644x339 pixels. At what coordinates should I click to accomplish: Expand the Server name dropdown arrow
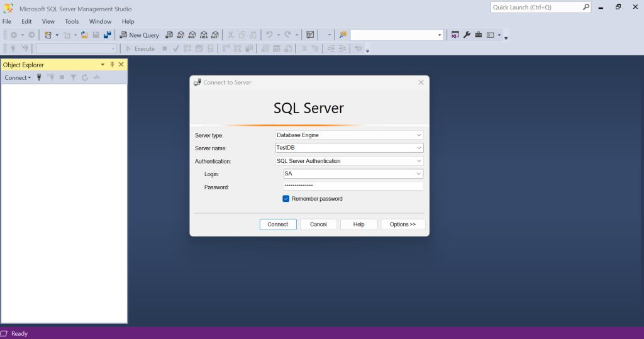coord(418,148)
